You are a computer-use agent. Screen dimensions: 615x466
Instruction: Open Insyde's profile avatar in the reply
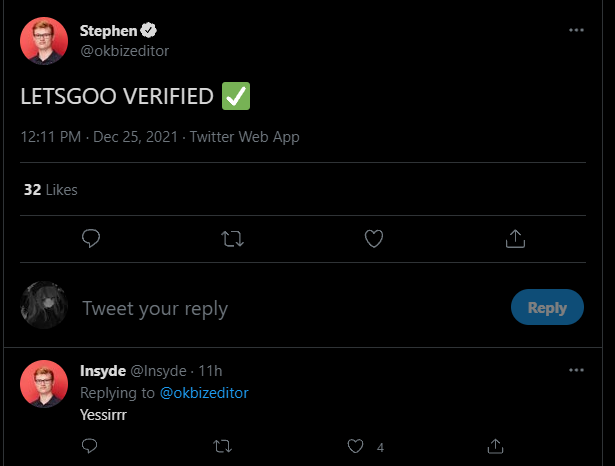(44, 385)
